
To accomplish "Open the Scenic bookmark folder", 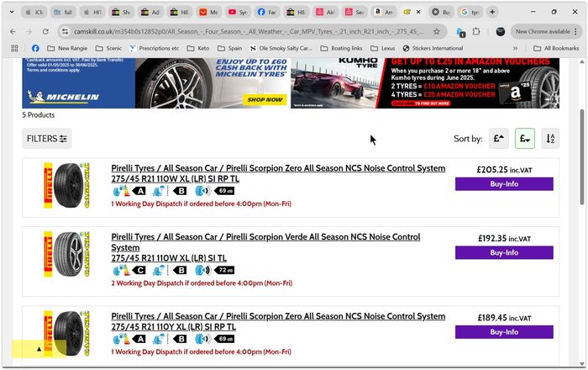I will click(x=108, y=48).
